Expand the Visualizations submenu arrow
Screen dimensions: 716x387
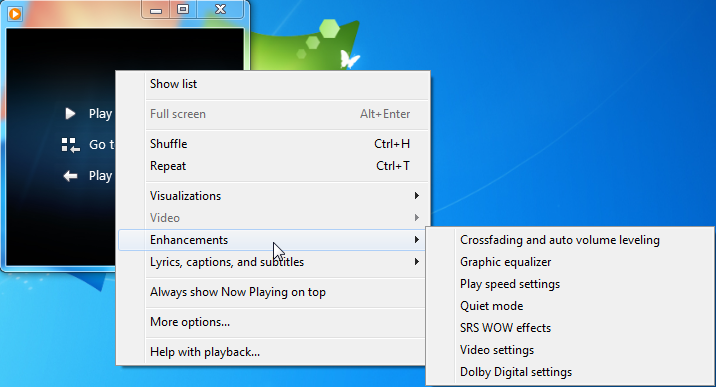416,196
